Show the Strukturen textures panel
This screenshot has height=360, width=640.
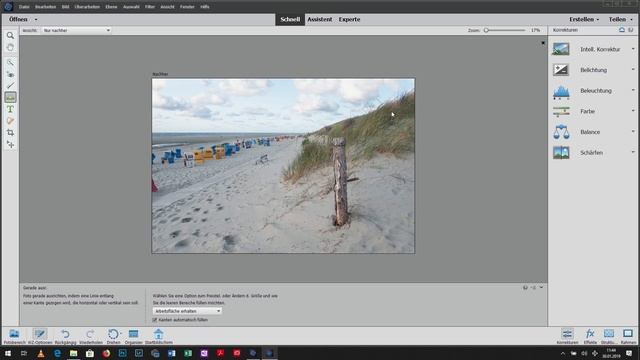pos(609,336)
